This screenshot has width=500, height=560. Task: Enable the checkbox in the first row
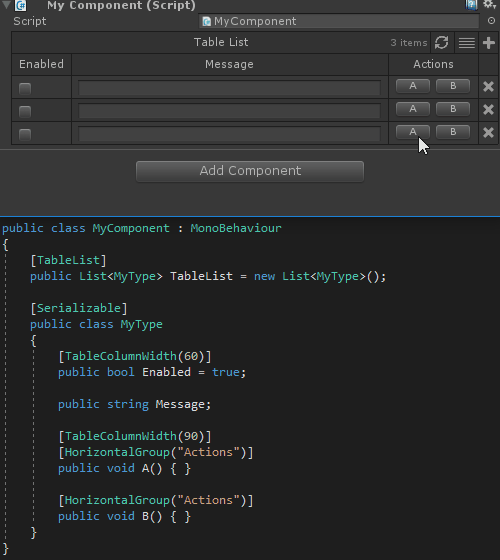(25, 88)
